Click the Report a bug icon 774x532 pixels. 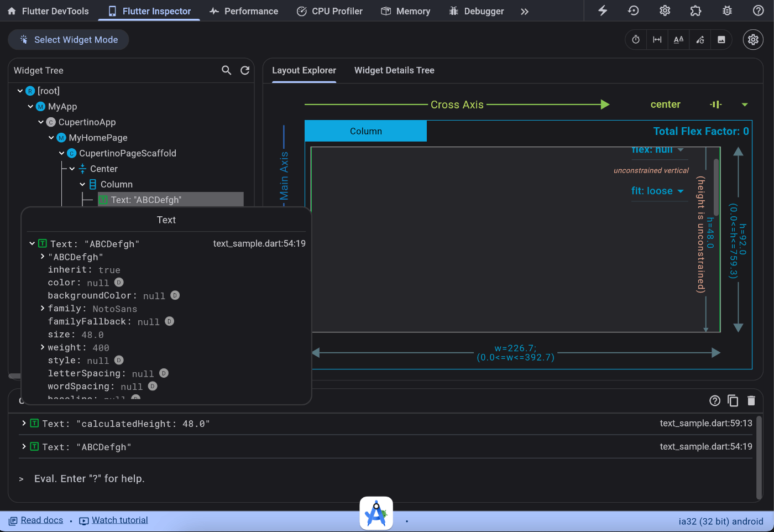727,11
